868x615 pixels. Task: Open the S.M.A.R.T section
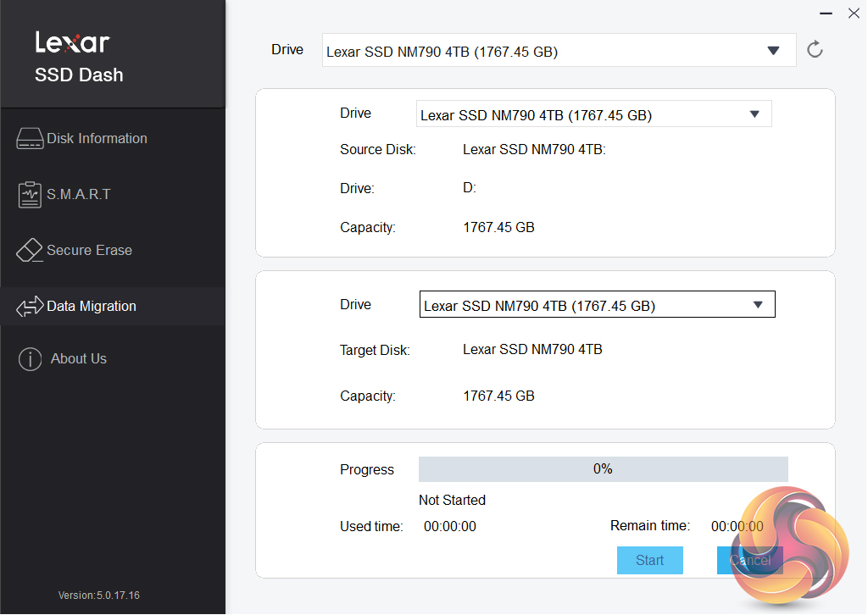pyautogui.click(x=79, y=195)
